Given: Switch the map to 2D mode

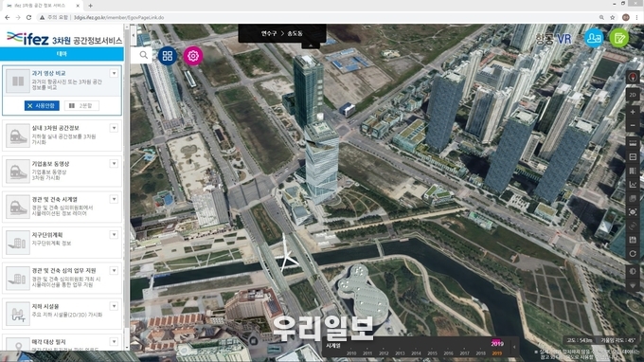Looking at the screenshot, I should 633,95.
